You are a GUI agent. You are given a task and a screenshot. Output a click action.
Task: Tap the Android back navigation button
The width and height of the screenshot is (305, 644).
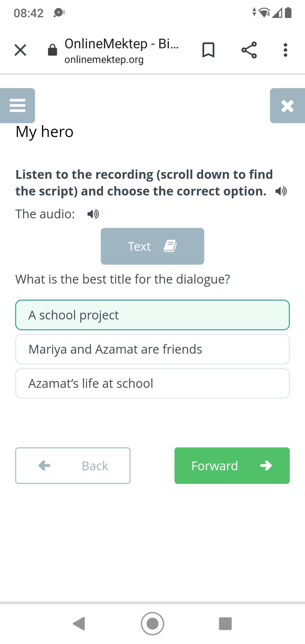(x=79, y=623)
